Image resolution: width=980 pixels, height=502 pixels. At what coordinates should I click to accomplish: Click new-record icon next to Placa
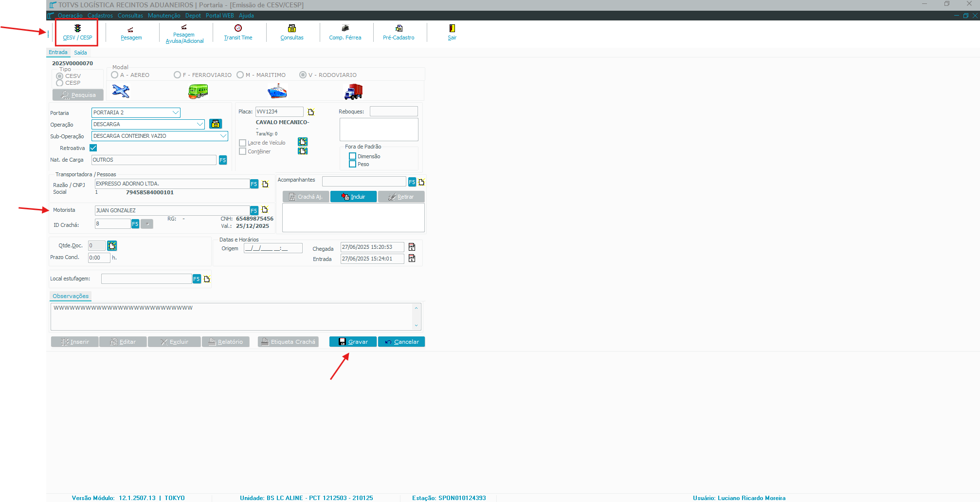311,112
